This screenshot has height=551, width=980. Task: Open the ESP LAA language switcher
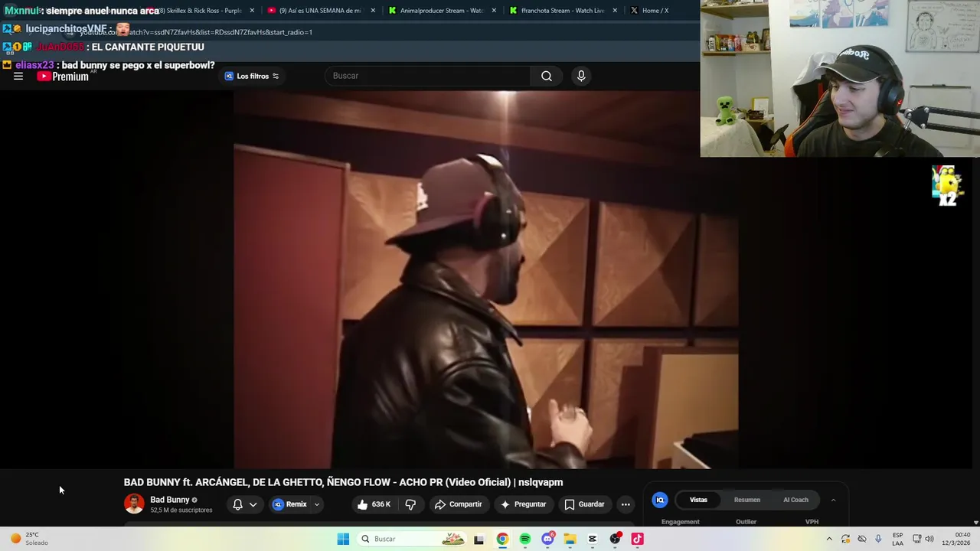pyautogui.click(x=897, y=539)
